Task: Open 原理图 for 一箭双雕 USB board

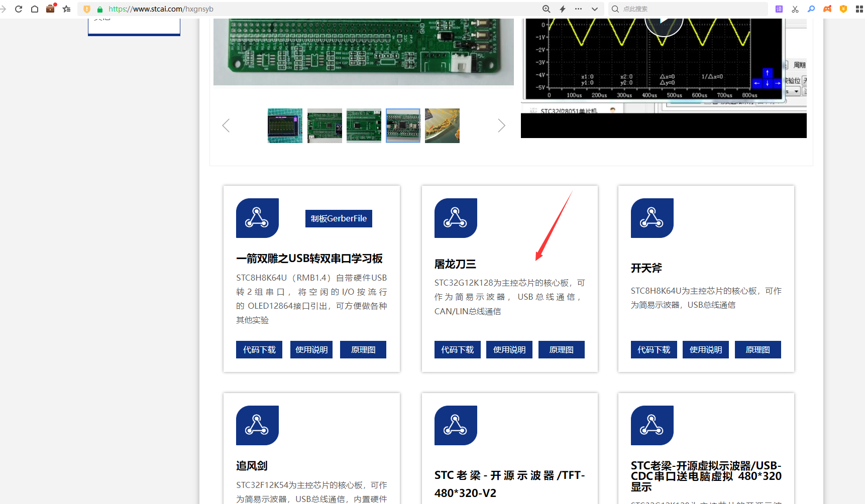Action: coord(363,349)
